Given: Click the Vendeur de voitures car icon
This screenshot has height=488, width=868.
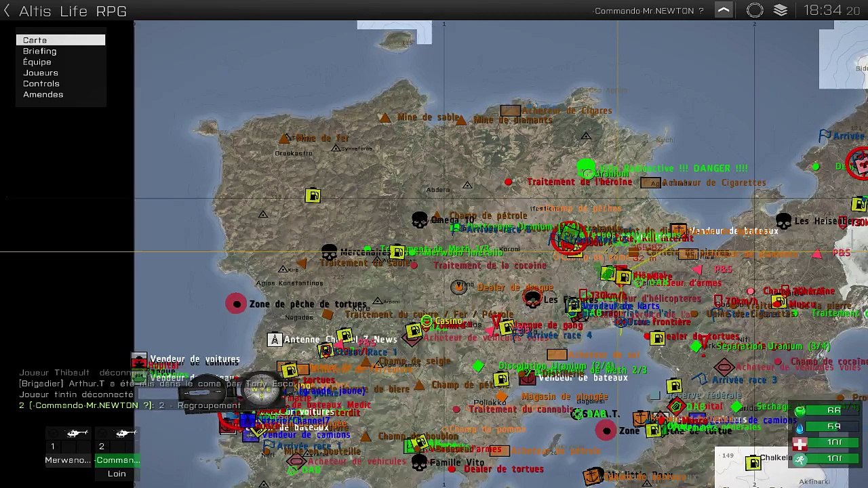Looking at the screenshot, I should pos(139,359).
